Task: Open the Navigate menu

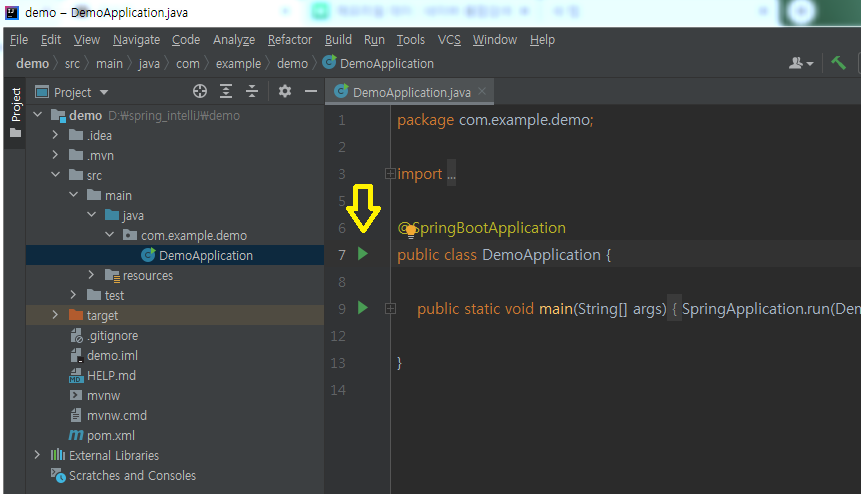Action: pyautogui.click(x=136, y=40)
